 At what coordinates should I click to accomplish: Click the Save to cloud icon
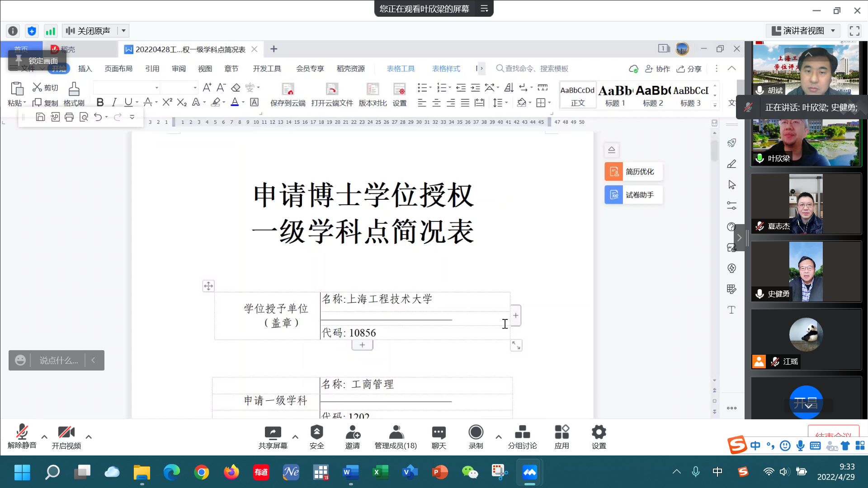point(288,89)
